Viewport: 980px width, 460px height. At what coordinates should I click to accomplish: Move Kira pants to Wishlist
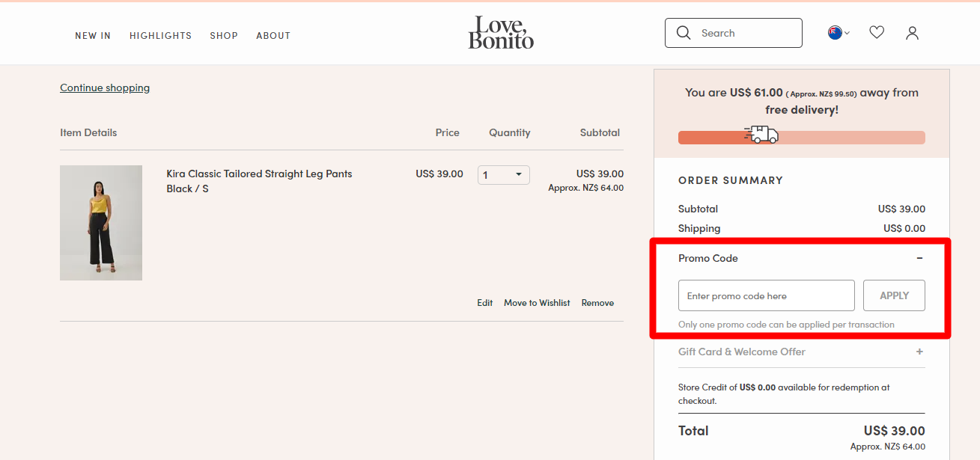point(537,303)
